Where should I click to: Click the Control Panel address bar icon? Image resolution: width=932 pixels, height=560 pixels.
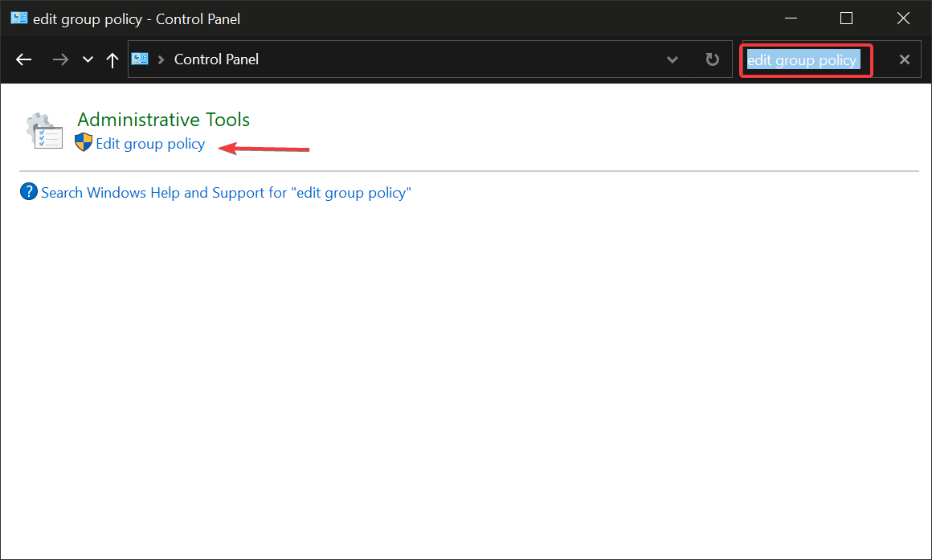tap(140, 59)
